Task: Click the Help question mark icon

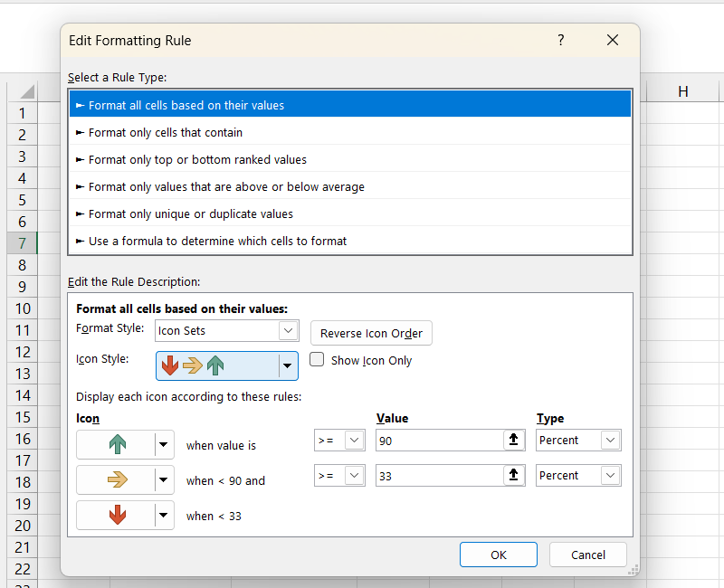Action: (x=561, y=40)
